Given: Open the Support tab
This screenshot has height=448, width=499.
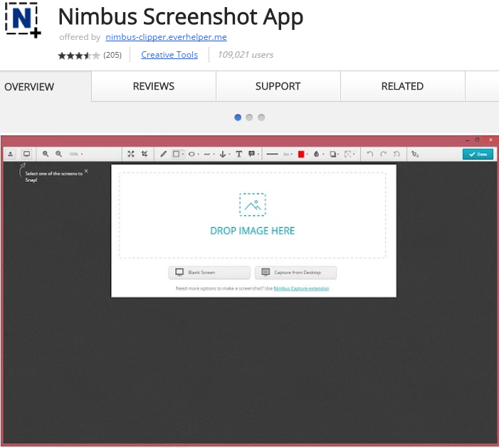Looking at the screenshot, I should point(278,86).
